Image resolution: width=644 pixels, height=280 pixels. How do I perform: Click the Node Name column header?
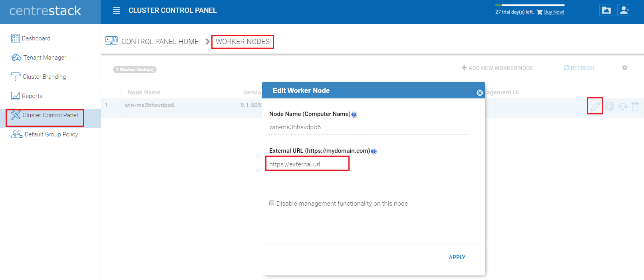pos(144,92)
